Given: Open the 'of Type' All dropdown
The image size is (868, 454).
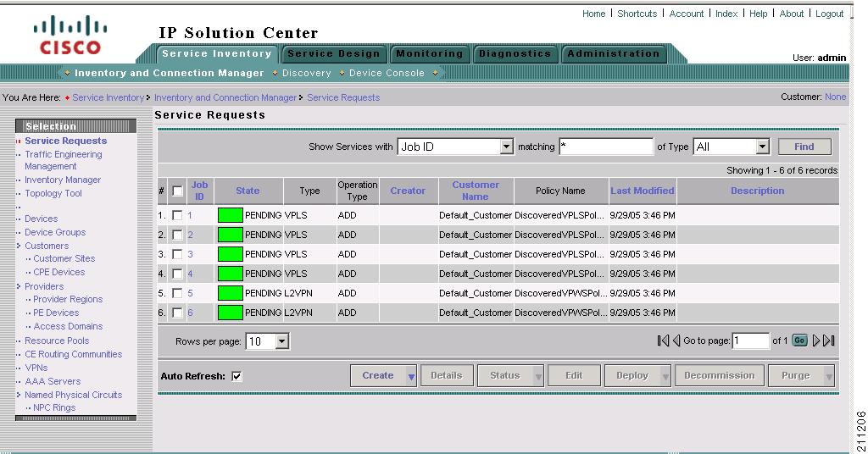Looking at the screenshot, I should pos(763,147).
